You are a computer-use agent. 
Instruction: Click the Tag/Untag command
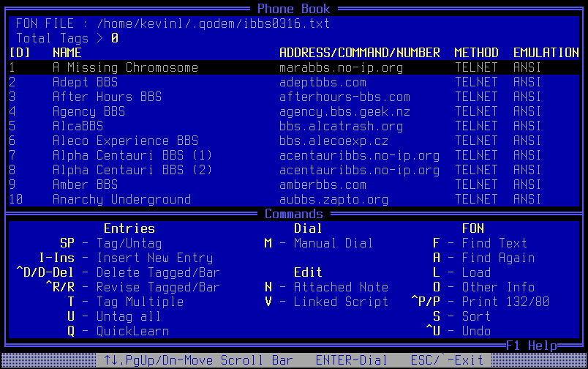129,243
